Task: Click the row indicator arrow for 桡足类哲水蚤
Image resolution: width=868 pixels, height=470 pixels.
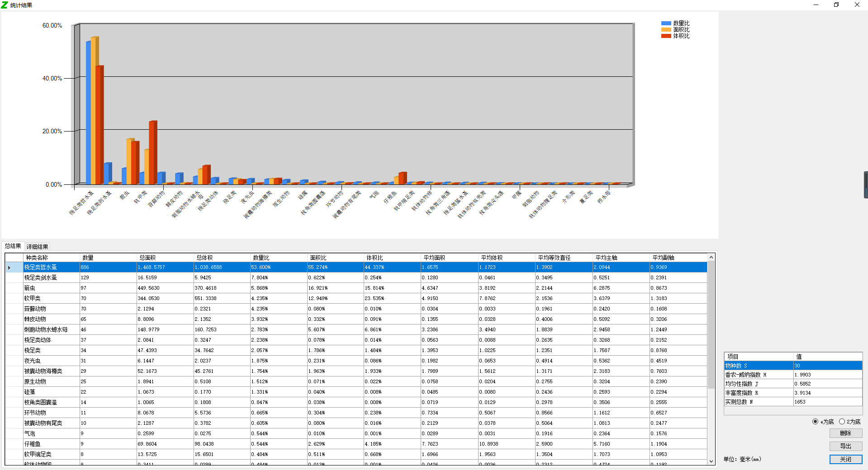Action: [9, 268]
